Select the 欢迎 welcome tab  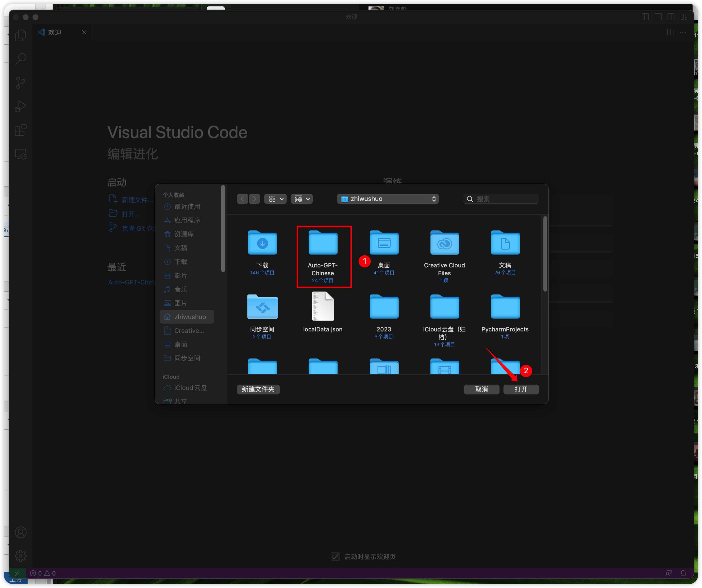tap(54, 33)
